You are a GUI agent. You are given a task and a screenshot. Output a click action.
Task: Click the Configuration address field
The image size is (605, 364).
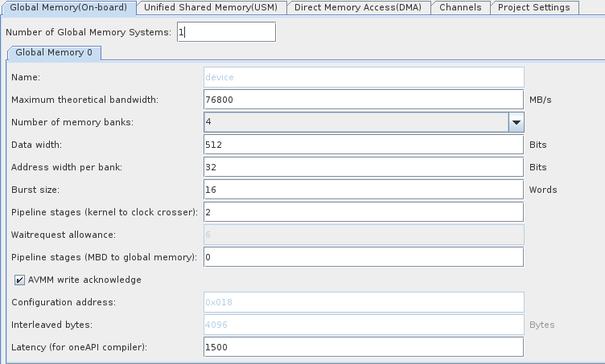click(364, 302)
